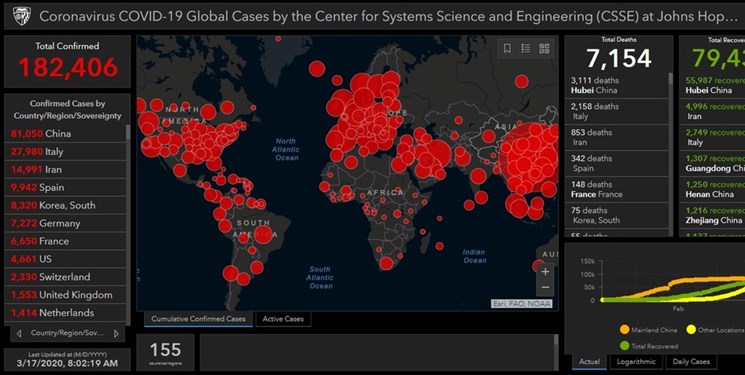Open the bookmarks icon on map
This screenshot has height=375, width=745.
(507, 48)
